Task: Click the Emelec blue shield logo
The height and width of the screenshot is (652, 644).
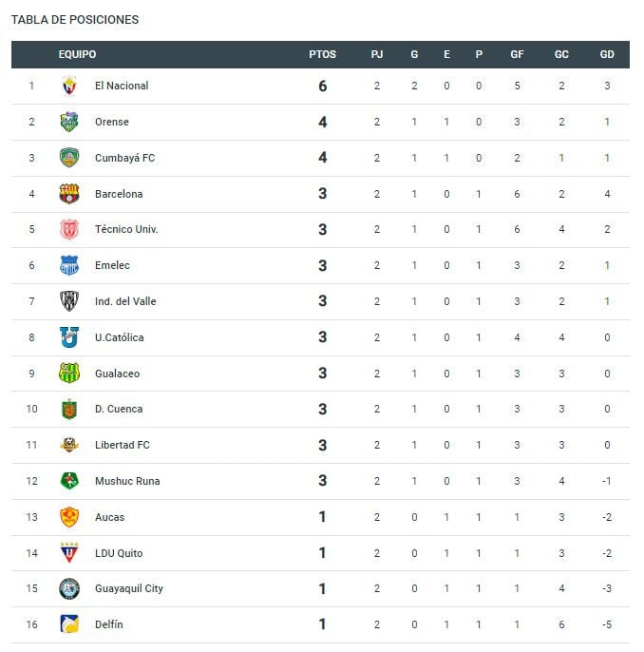Action: click(x=69, y=265)
